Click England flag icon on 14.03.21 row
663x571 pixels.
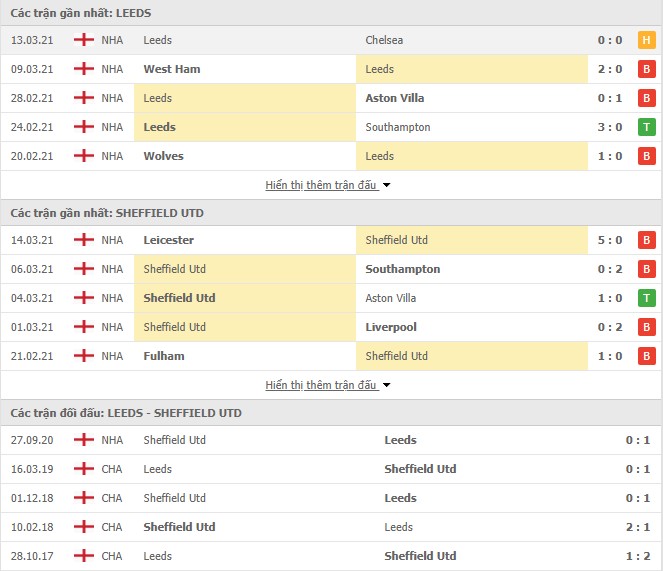[x=84, y=240]
